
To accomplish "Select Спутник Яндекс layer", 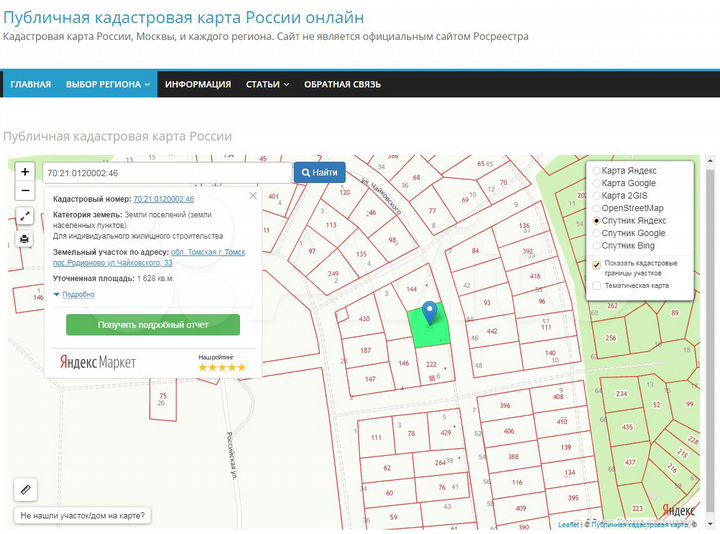I will click(x=596, y=221).
